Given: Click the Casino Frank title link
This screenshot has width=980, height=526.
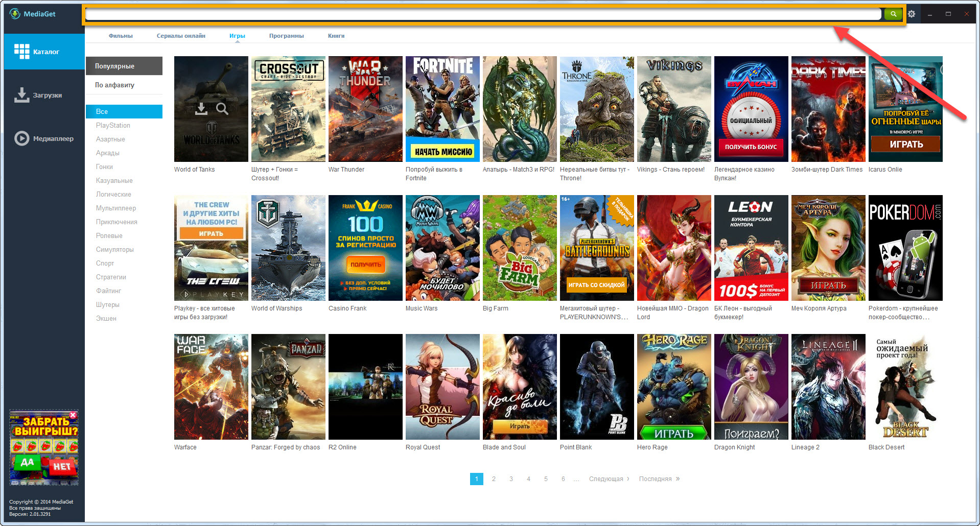Looking at the screenshot, I should (x=347, y=308).
